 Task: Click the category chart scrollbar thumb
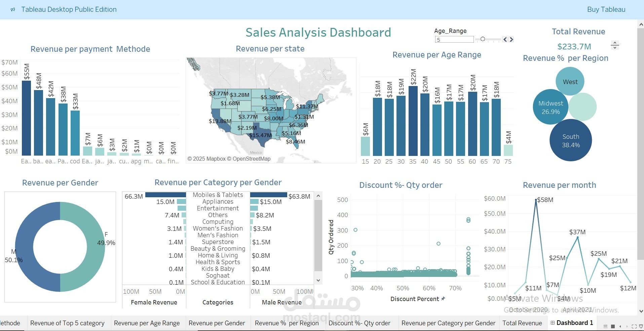[318, 236]
